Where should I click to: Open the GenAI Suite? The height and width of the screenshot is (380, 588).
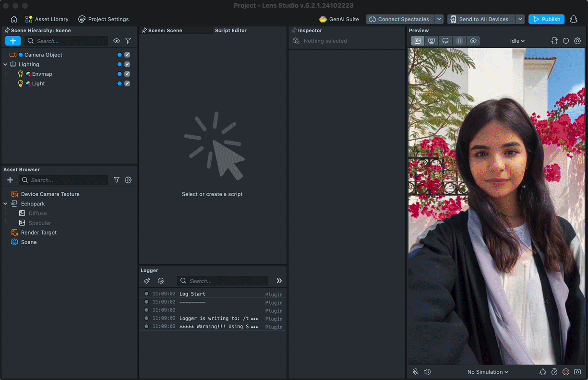click(x=339, y=19)
